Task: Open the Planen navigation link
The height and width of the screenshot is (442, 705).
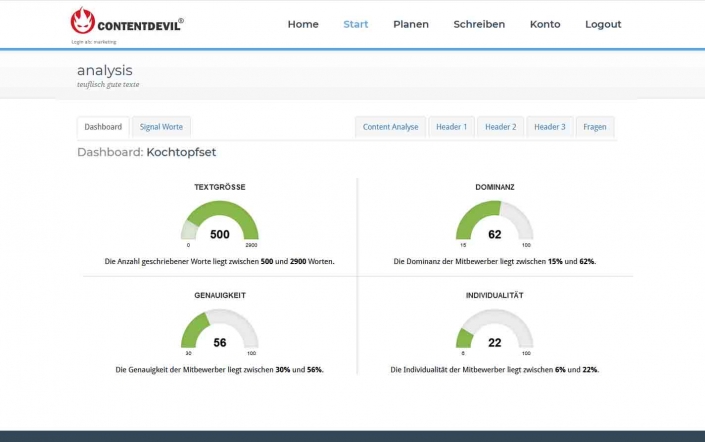Action: [x=411, y=24]
